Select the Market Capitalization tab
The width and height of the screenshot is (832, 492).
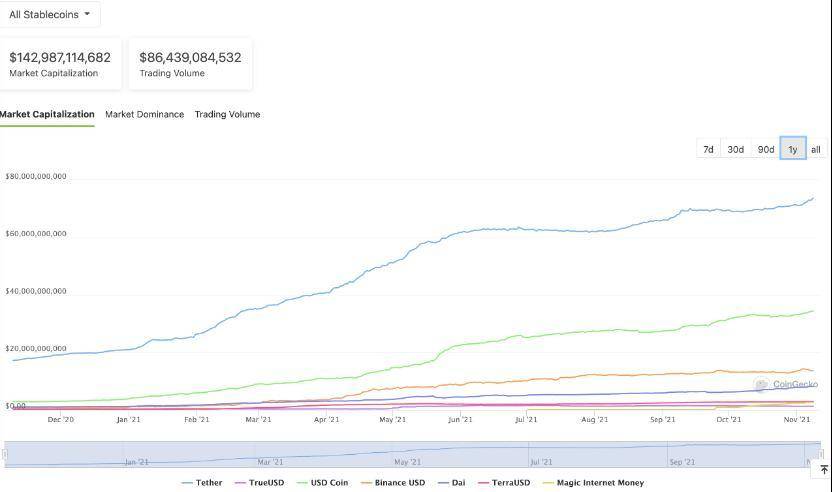47,114
